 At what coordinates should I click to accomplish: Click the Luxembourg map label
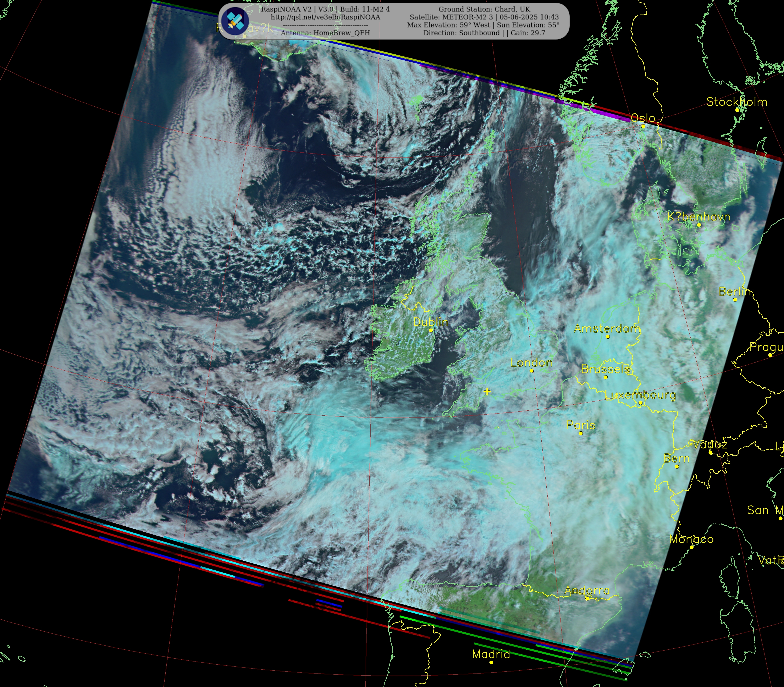point(640,395)
